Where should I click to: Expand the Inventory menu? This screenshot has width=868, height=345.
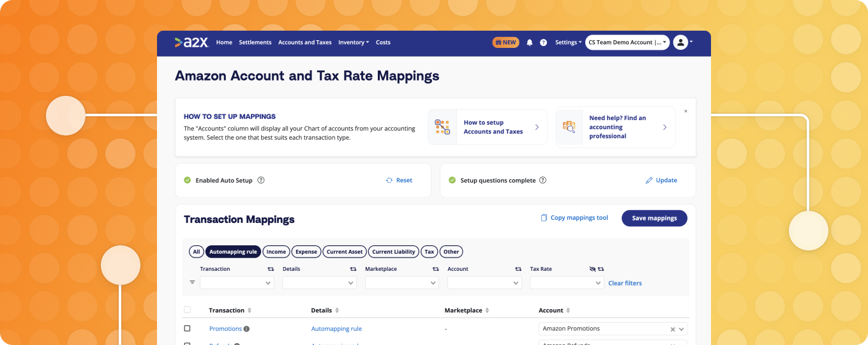tap(354, 42)
